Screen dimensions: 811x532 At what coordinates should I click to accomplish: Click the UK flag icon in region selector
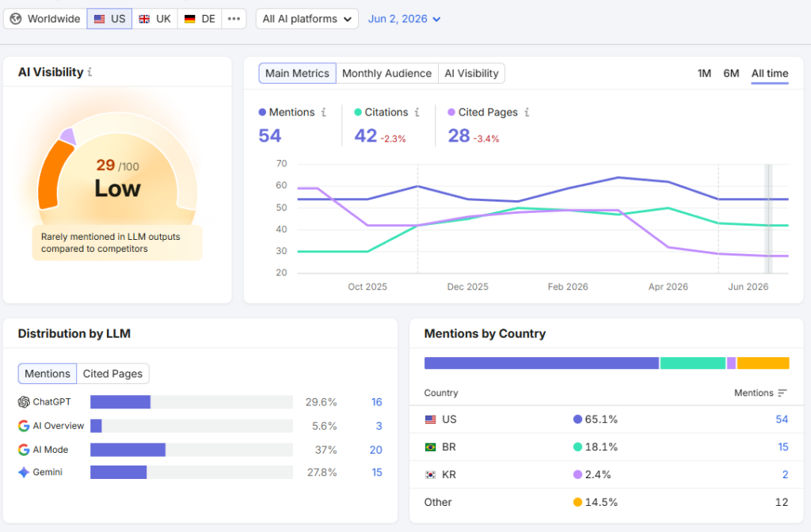click(144, 19)
